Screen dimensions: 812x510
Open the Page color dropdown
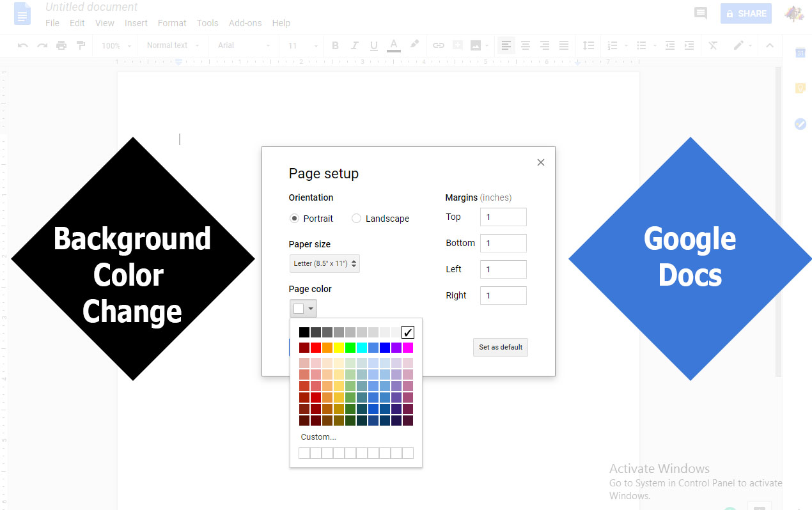point(303,309)
